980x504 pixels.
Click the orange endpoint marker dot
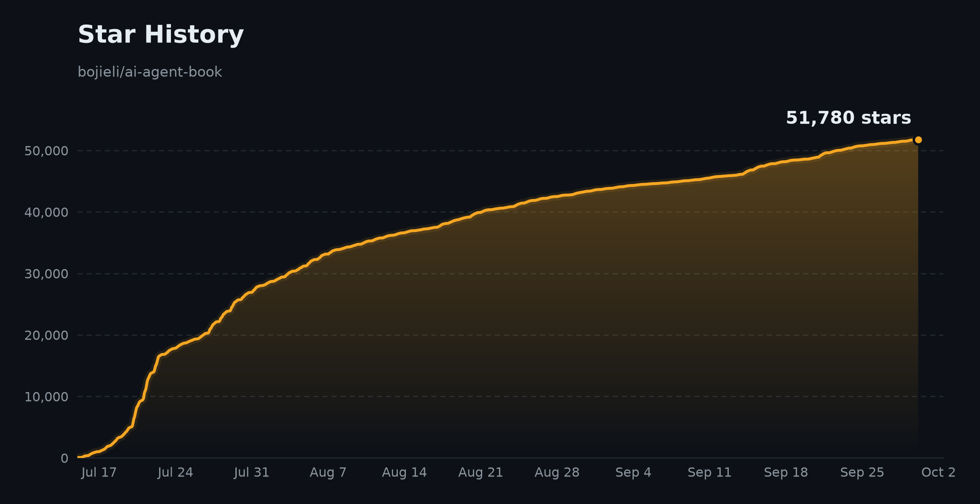point(918,140)
